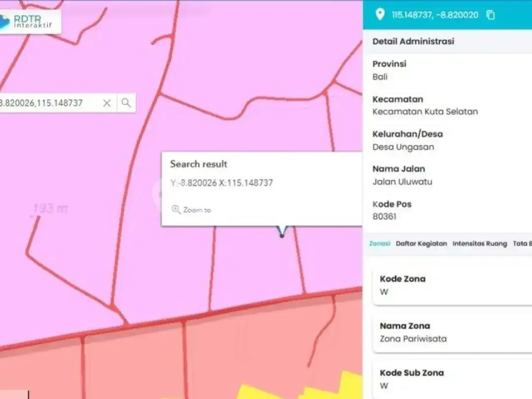
Task: Switch to Intensitas Ruang tab
Action: coord(480,244)
